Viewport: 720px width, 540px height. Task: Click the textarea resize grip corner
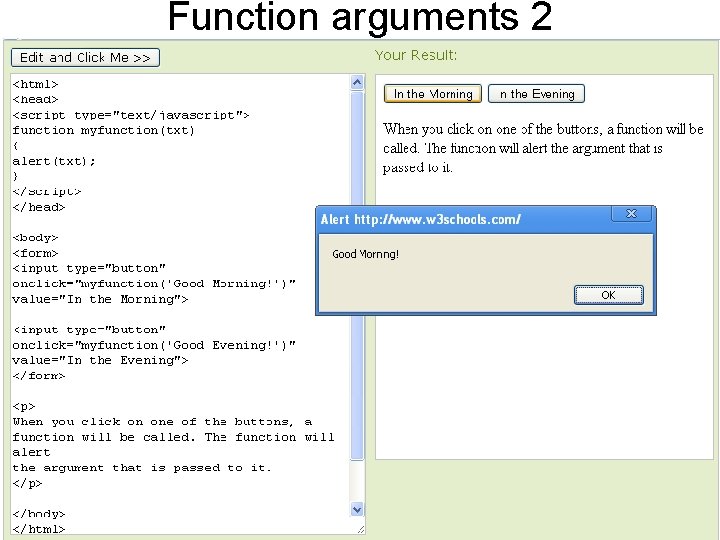pyautogui.click(x=361, y=530)
